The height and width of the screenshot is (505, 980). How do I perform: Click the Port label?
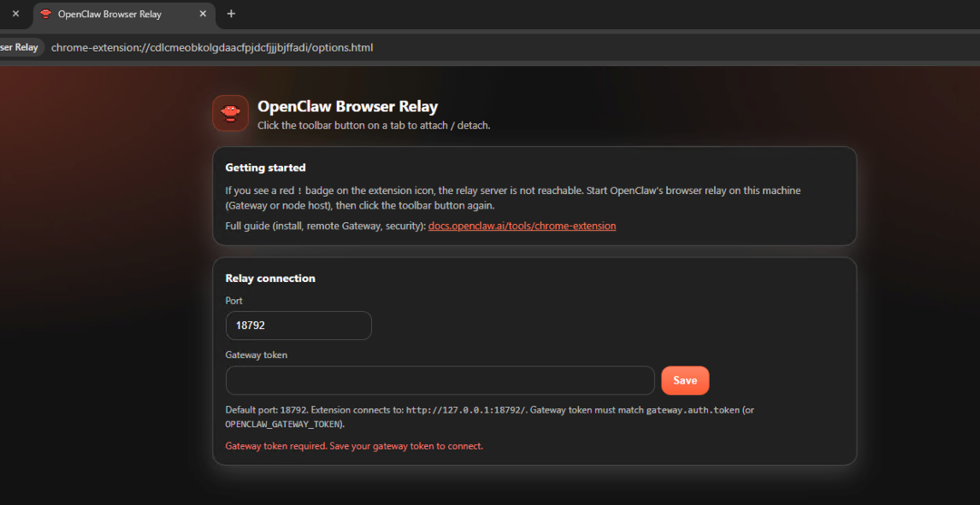point(234,301)
